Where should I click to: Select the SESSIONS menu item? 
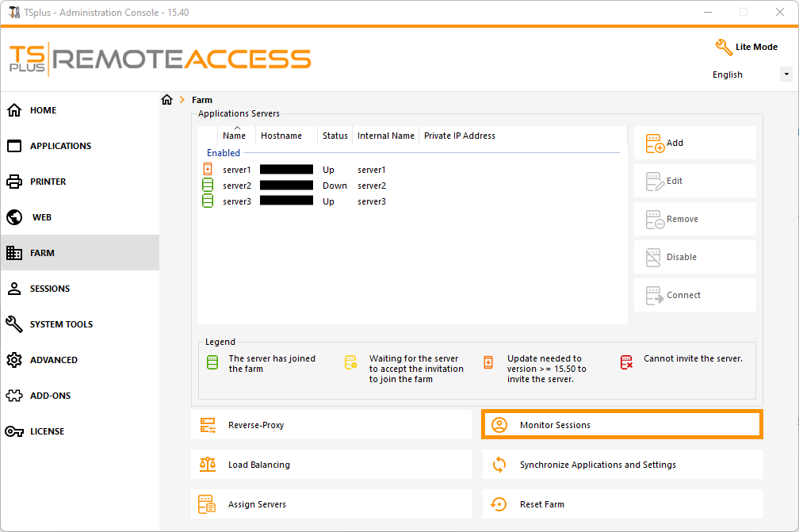pyautogui.click(x=80, y=289)
